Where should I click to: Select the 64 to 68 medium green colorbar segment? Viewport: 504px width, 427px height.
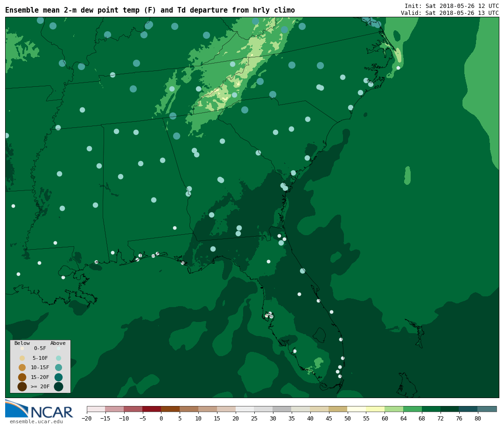click(413, 409)
